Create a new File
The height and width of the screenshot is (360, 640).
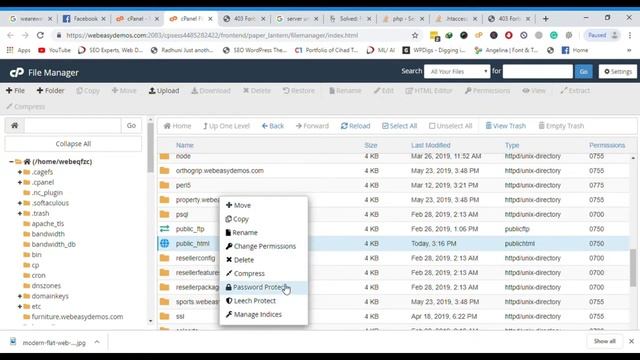(15, 91)
